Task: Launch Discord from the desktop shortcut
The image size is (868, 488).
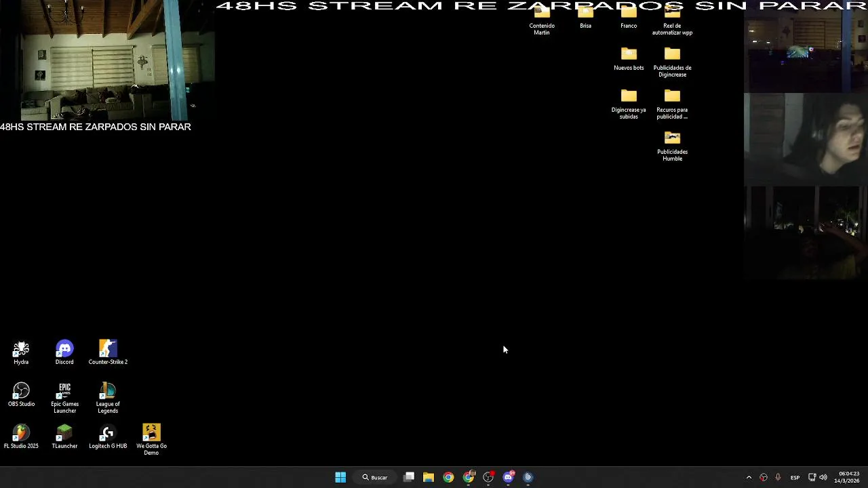Action: (x=64, y=353)
